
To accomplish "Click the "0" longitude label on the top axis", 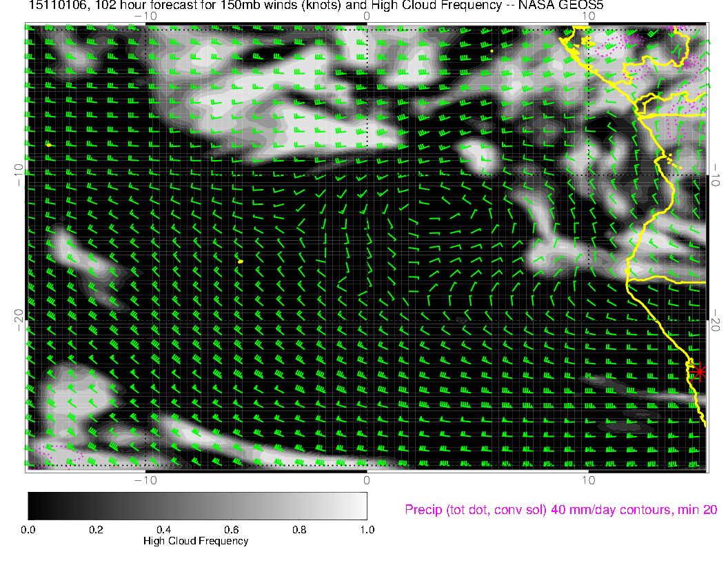I will (x=367, y=16).
